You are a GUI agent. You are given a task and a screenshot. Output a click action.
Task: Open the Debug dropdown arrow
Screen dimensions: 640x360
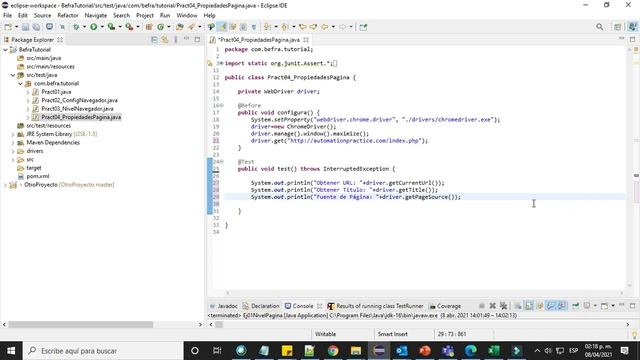(84, 27)
